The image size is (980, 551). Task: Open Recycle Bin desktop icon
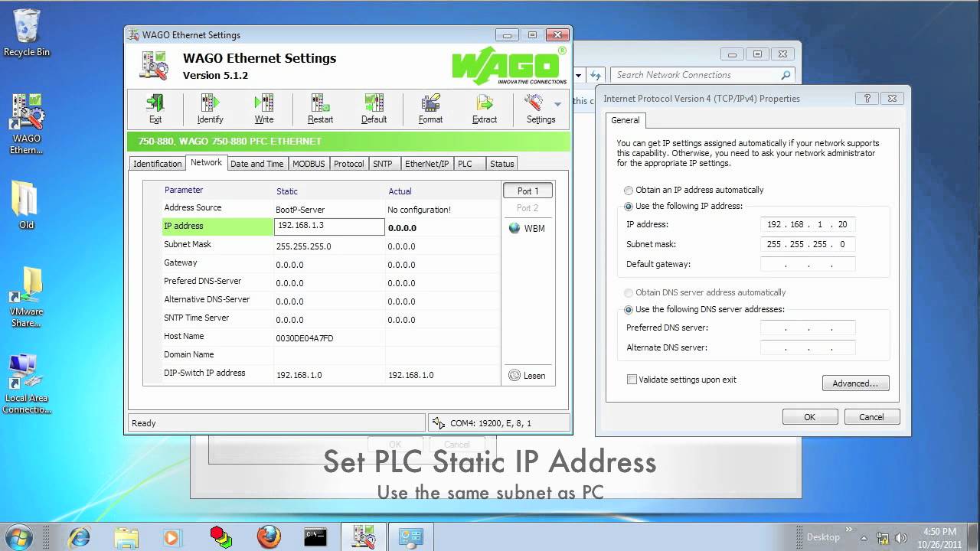pyautogui.click(x=27, y=33)
